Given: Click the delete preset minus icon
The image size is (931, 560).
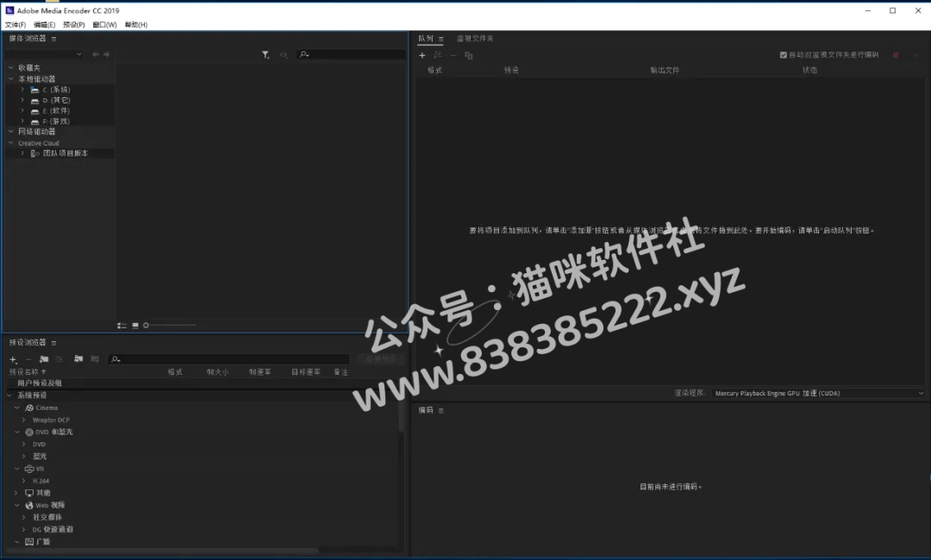Looking at the screenshot, I should (28, 359).
